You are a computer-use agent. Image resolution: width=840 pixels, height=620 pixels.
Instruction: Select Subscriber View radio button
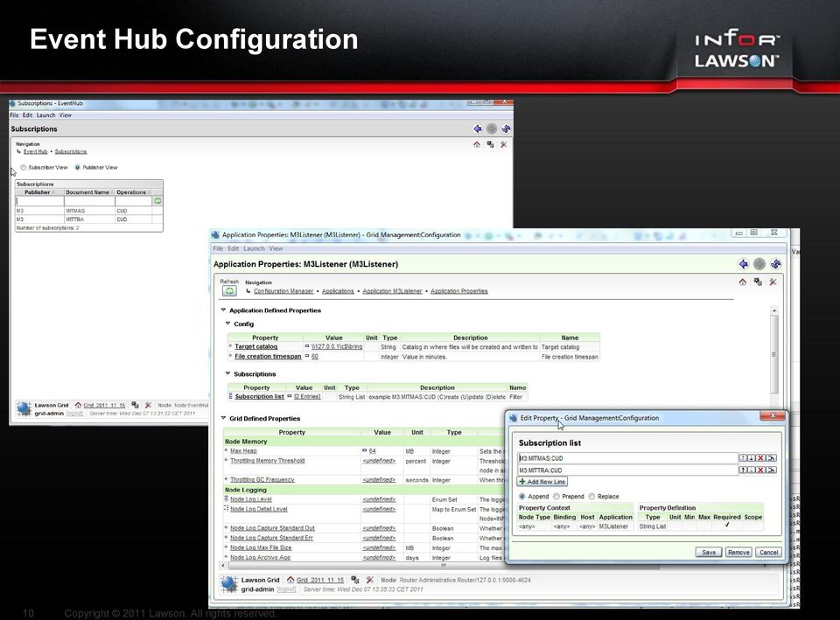pos(24,168)
